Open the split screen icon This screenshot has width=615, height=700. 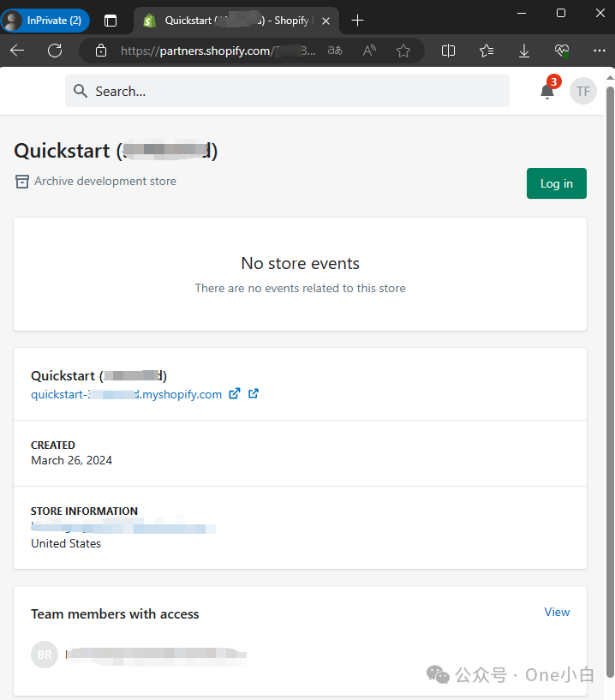pyautogui.click(x=448, y=51)
